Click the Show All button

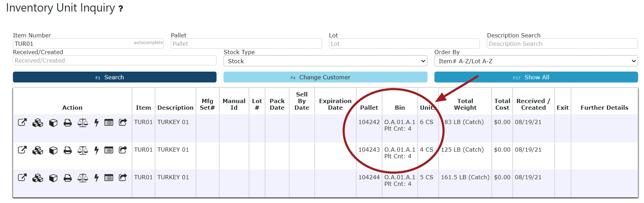(x=536, y=77)
